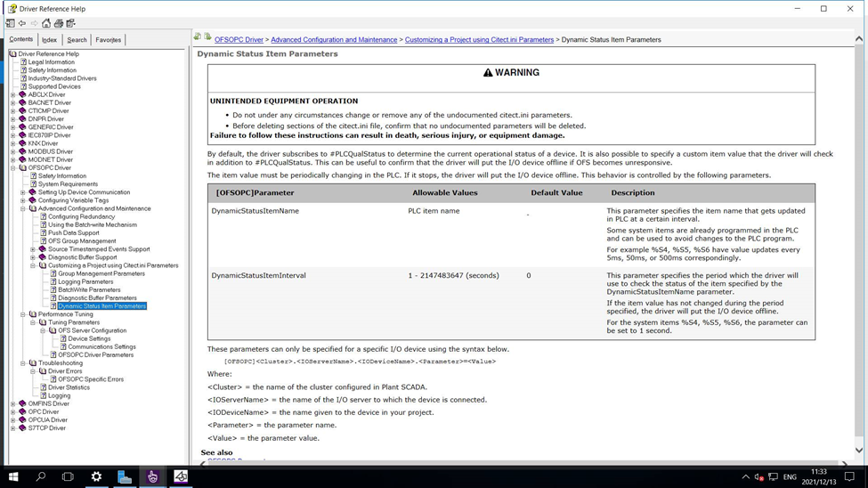Select Safety Information under Driver Reference Help
Image resolution: width=868 pixels, height=488 pixels.
coord(52,70)
